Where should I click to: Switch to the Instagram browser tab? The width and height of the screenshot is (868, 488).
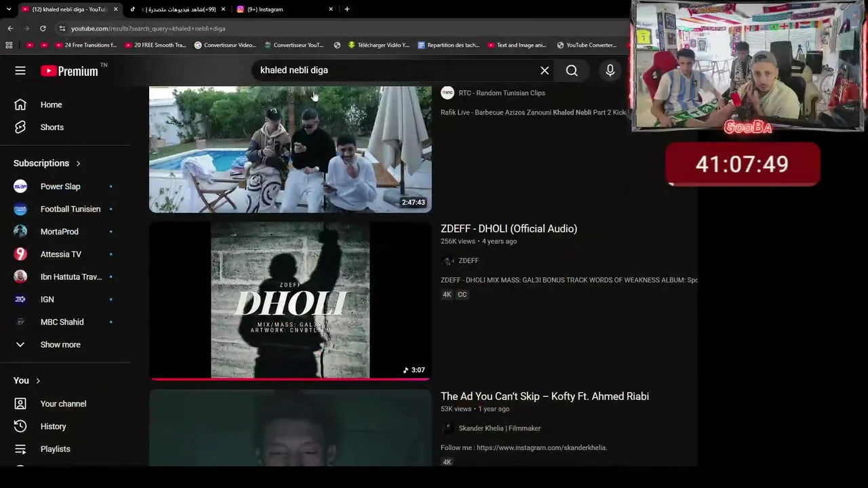point(285,9)
